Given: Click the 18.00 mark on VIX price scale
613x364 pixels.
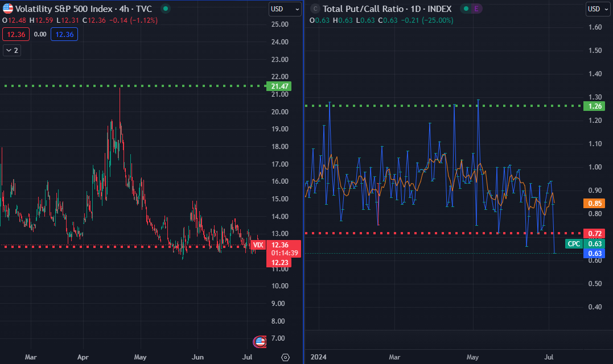Looking at the screenshot, I should (280, 147).
